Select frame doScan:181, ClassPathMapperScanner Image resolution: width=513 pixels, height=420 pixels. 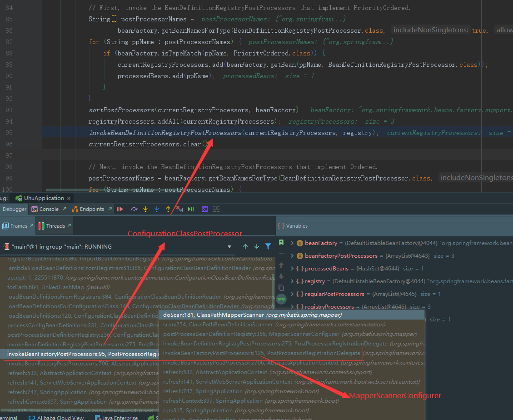(x=292, y=315)
